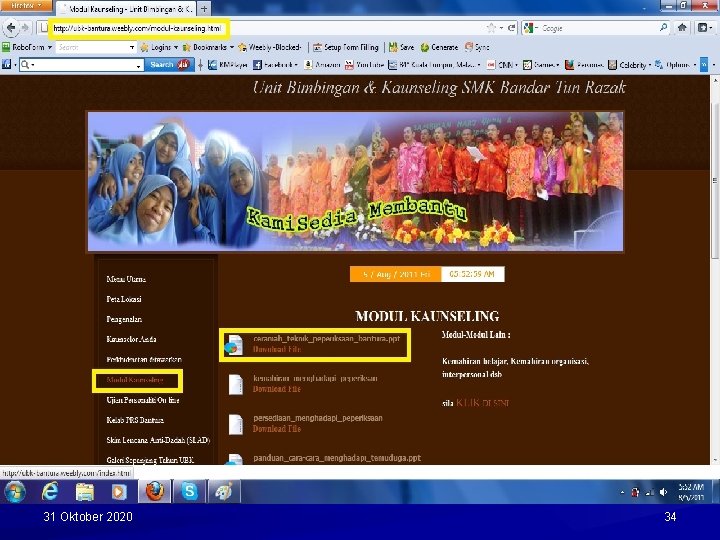Click the Google search box

[x=595, y=28]
